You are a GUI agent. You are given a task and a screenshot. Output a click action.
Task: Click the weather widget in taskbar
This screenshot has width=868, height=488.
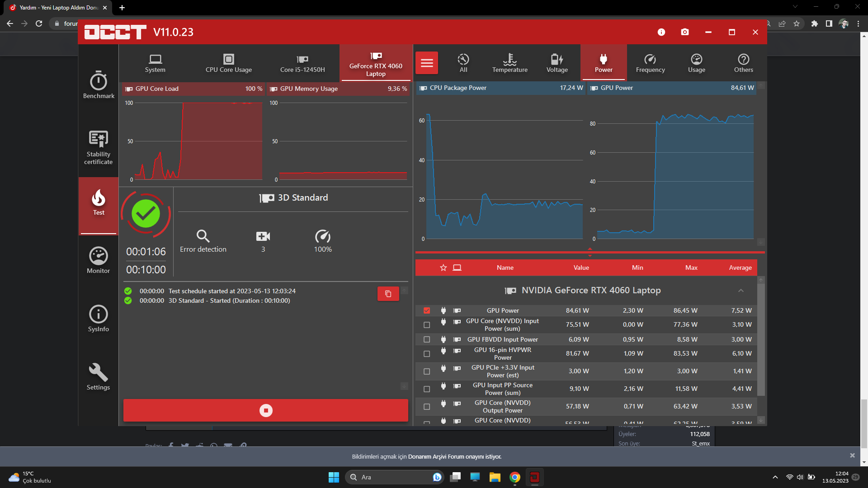point(30,477)
